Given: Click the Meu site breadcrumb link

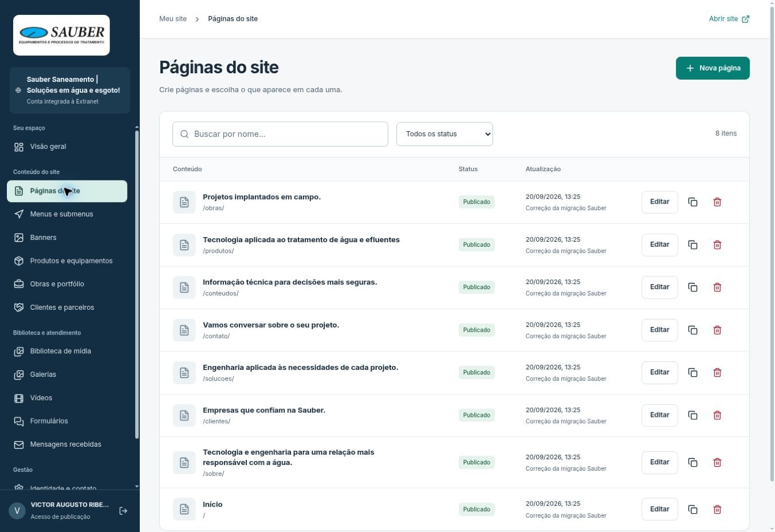Looking at the screenshot, I should coord(173,19).
